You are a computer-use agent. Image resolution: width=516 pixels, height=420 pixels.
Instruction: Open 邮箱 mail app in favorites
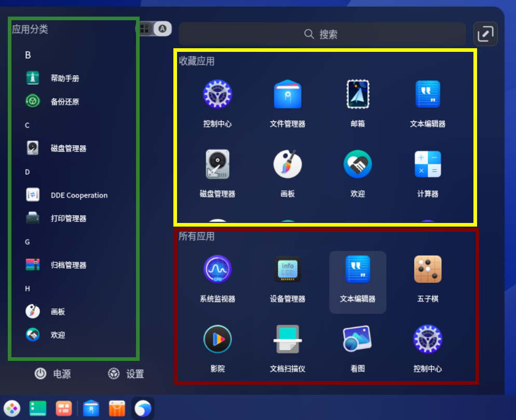point(358,104)
